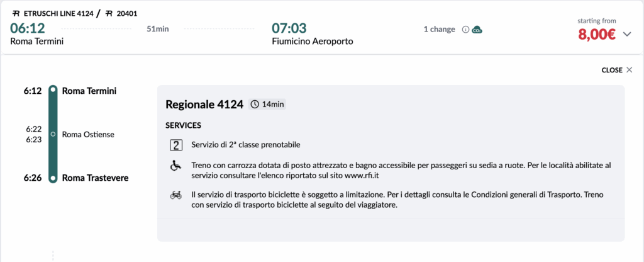Image resolution: width=644 pixels, height=262 pixels.
Task: Click the bicycle transport icon
Action: tap(176, 195)
